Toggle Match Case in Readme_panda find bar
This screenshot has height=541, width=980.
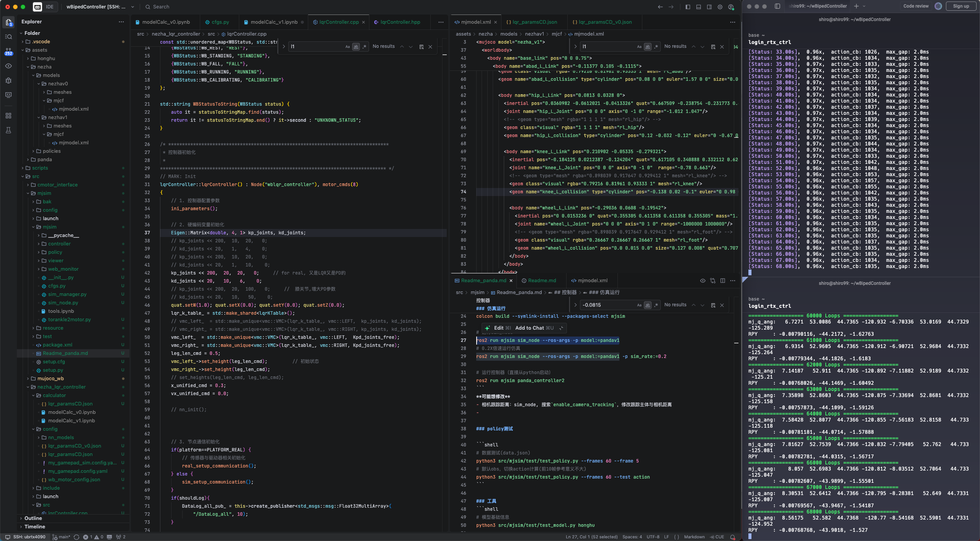click(639, 305)
